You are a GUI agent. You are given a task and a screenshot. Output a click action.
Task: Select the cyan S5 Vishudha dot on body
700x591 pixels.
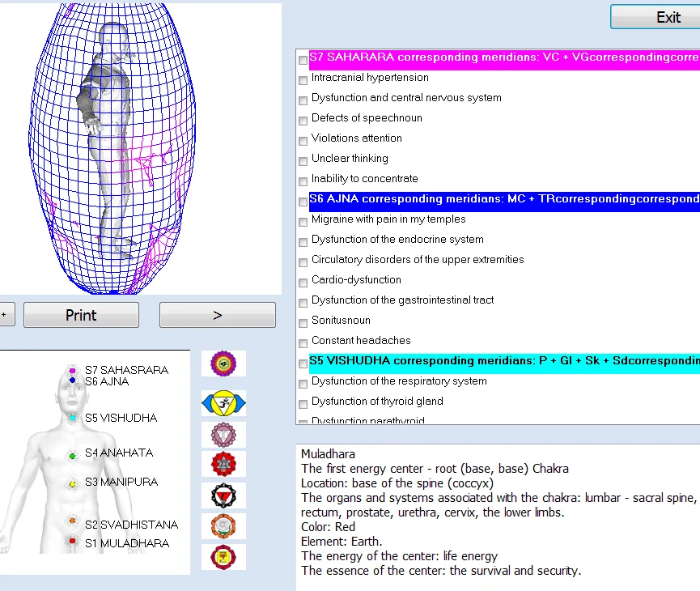(72, 418)
